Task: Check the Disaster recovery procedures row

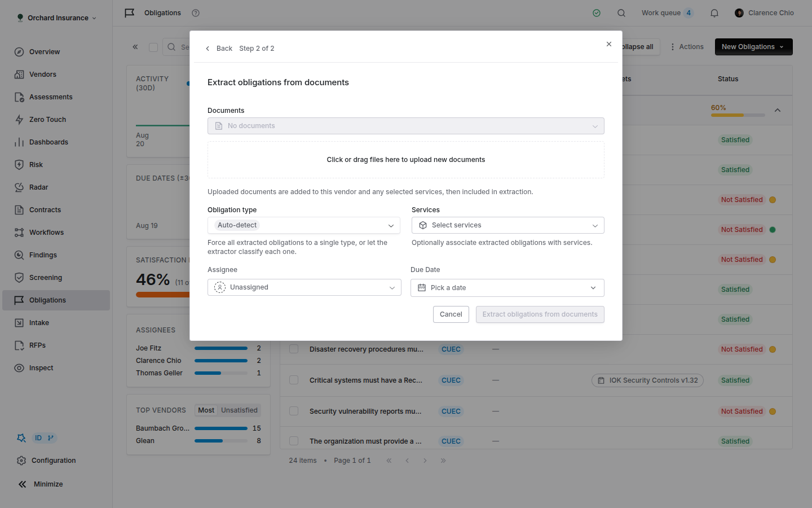Action: coord(294,349)
